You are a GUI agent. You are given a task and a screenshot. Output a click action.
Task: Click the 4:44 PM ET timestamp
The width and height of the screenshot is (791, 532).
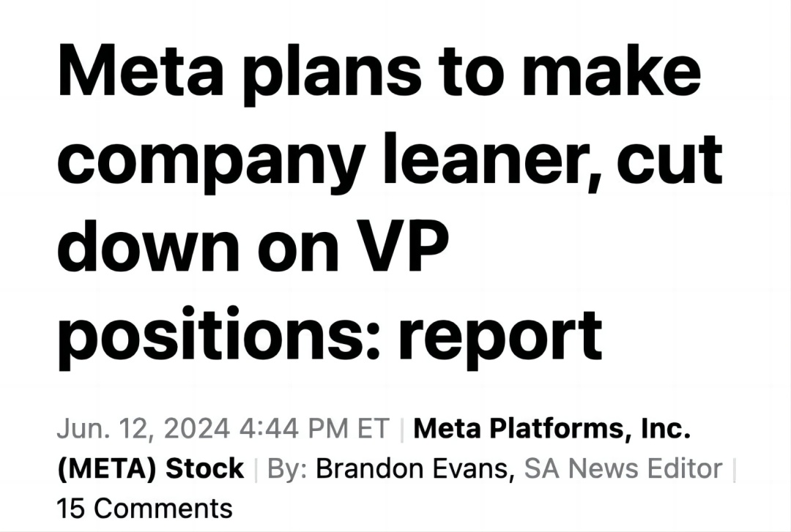coord(314,430)
